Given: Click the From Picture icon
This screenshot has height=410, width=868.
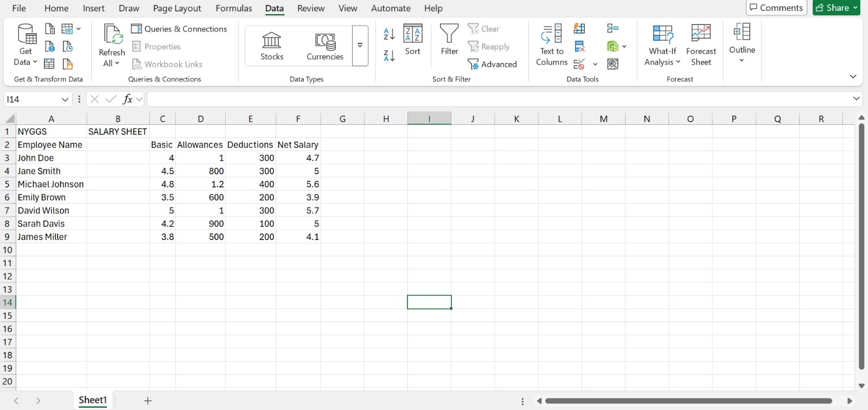Looking at the screenshot, I should [x=68, y=29].
